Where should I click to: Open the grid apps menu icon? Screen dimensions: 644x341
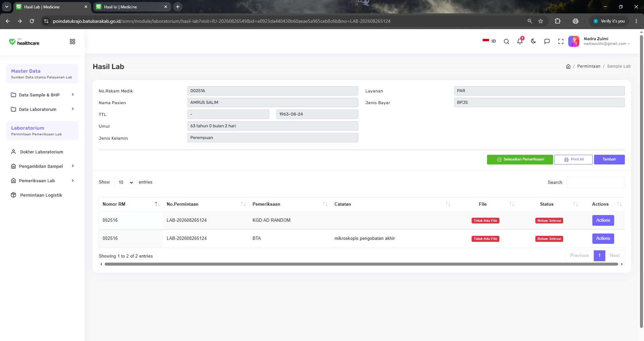[72, 42]
